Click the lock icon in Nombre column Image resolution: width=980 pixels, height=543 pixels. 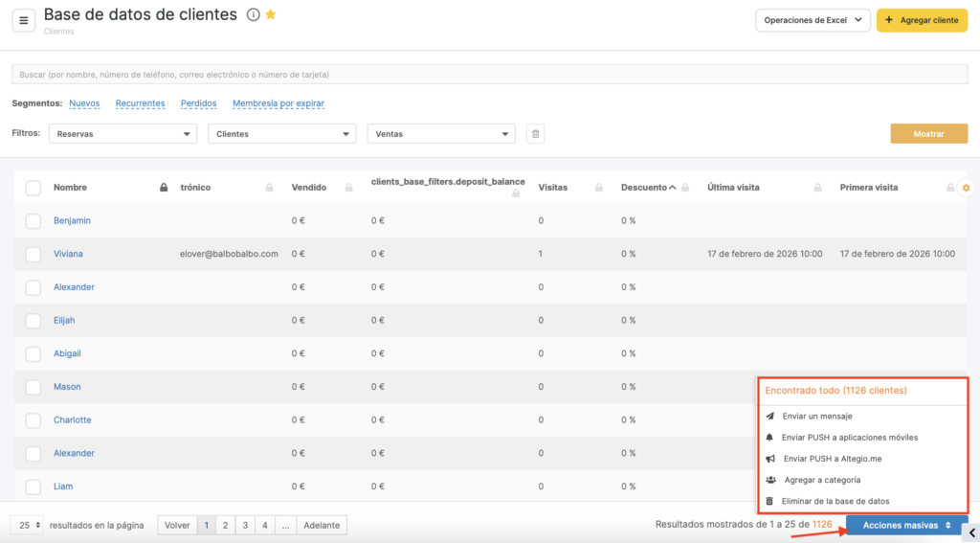point(163,188)
